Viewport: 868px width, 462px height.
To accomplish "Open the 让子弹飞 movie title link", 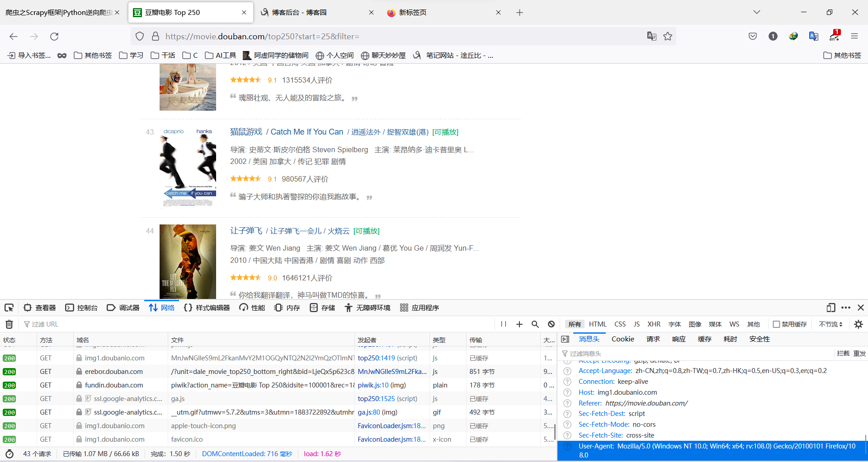I will [x=246, y=231].
